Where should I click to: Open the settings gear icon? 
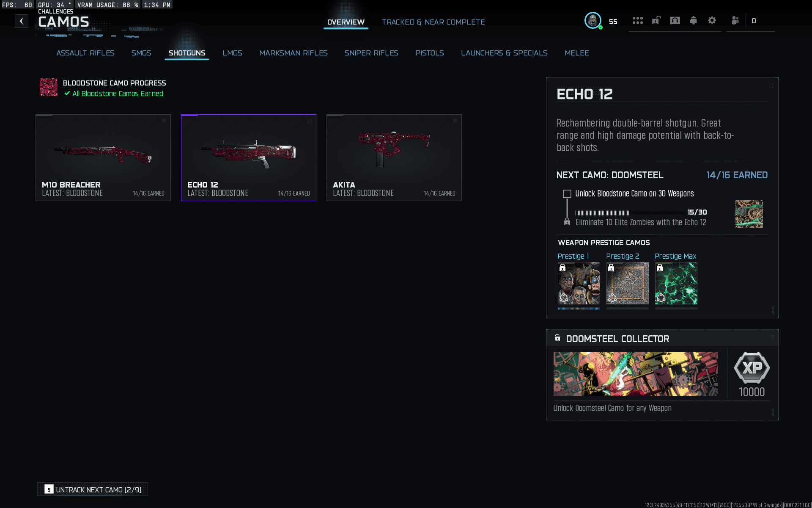712,21
